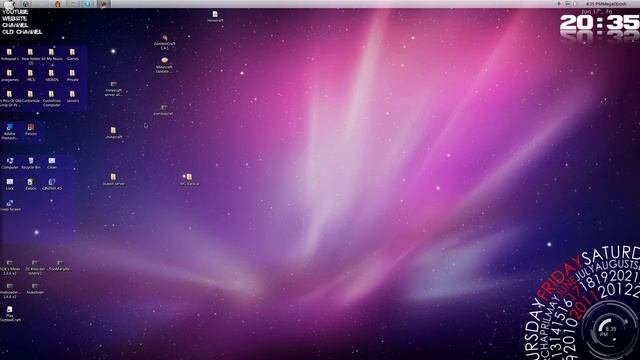Screen dimensions: 640x360
Task: Select the Adobe Photoshop shortcut
Action: click(x=9, y=132)
